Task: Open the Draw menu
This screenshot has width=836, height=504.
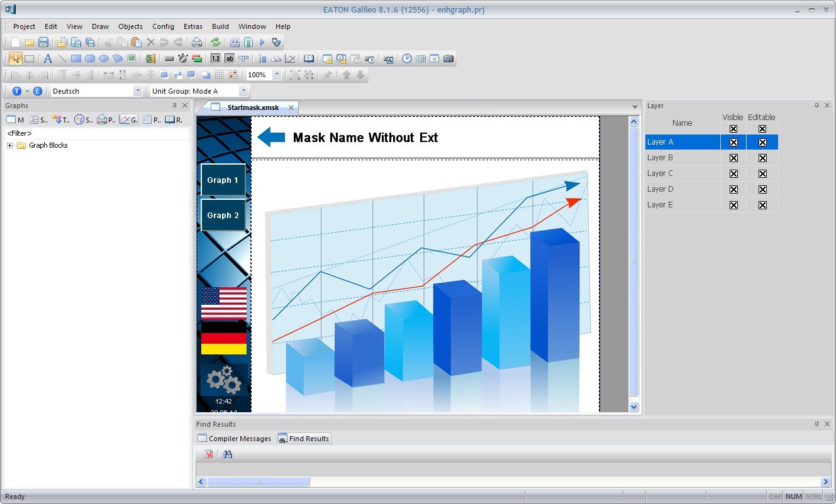Action: (x=100, y=26)
